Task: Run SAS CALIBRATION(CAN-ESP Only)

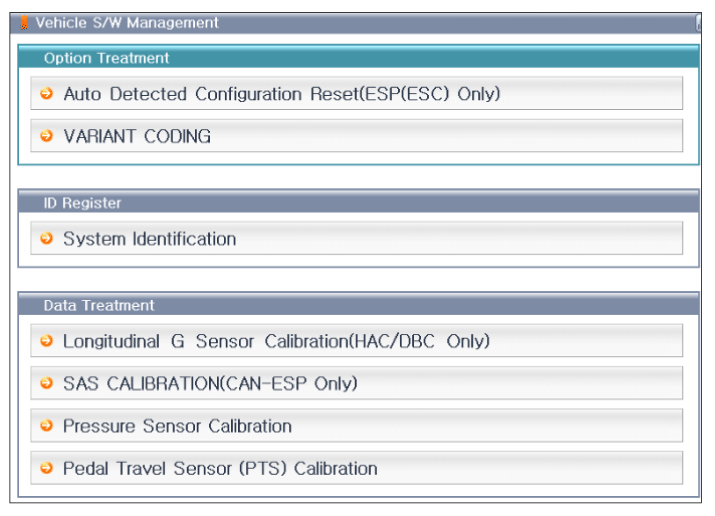Action: 357,383
